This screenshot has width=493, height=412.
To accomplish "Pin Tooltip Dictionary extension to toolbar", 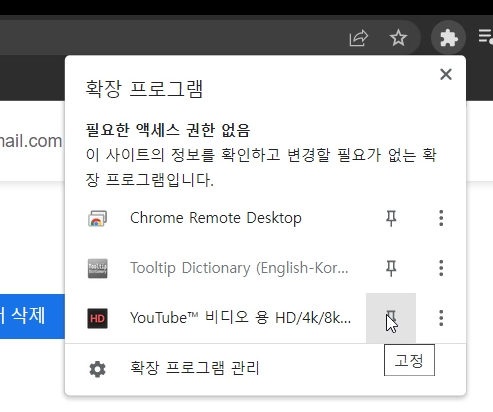I will tap(391, 268).
